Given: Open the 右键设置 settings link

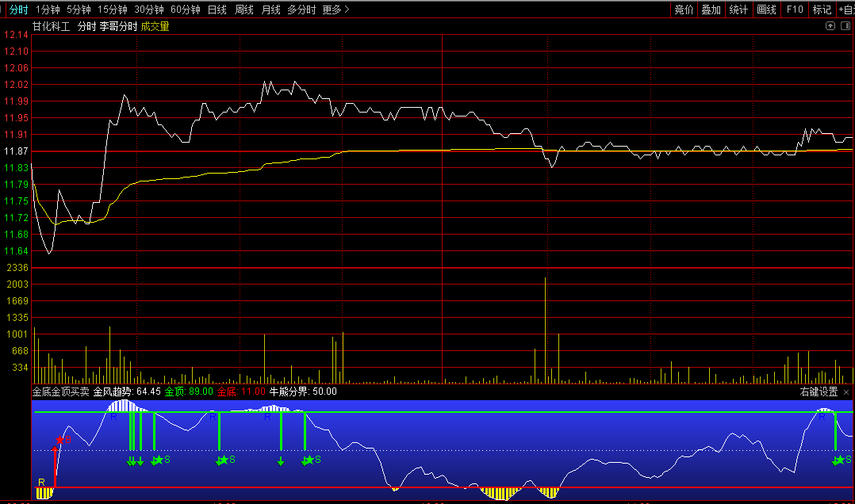Looking at the screenshot, I should 819,391.
